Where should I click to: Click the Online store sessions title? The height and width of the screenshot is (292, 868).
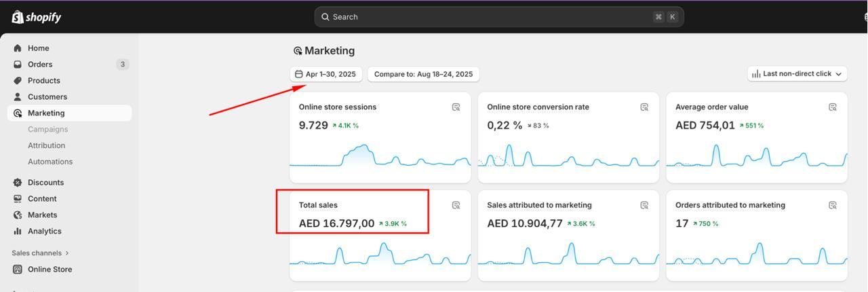coord(338,107)
